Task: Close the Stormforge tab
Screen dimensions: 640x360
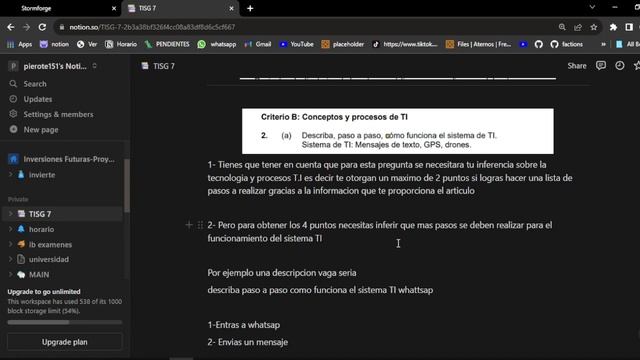Action: click(114, 8)
